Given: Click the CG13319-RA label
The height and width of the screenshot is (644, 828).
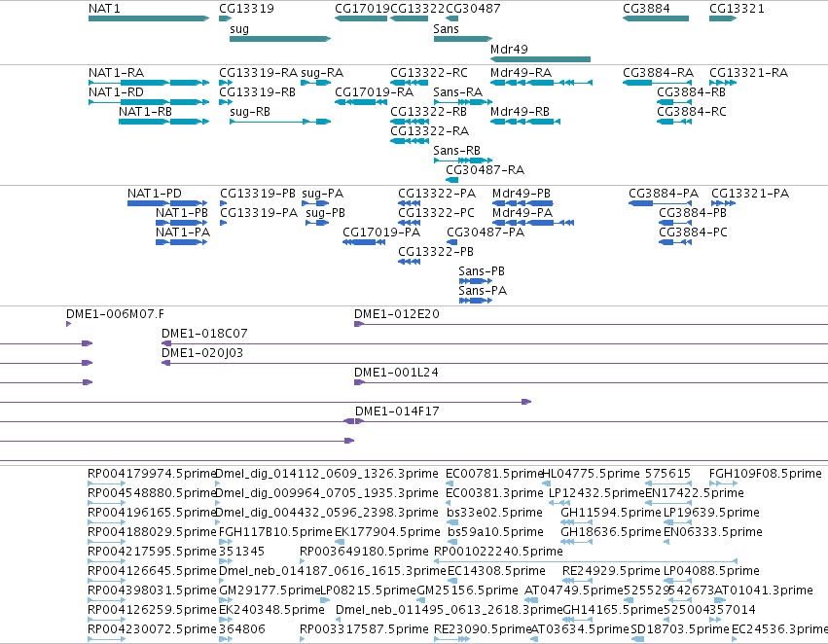Looking at the screenshot, I should [x=258, y=73].
